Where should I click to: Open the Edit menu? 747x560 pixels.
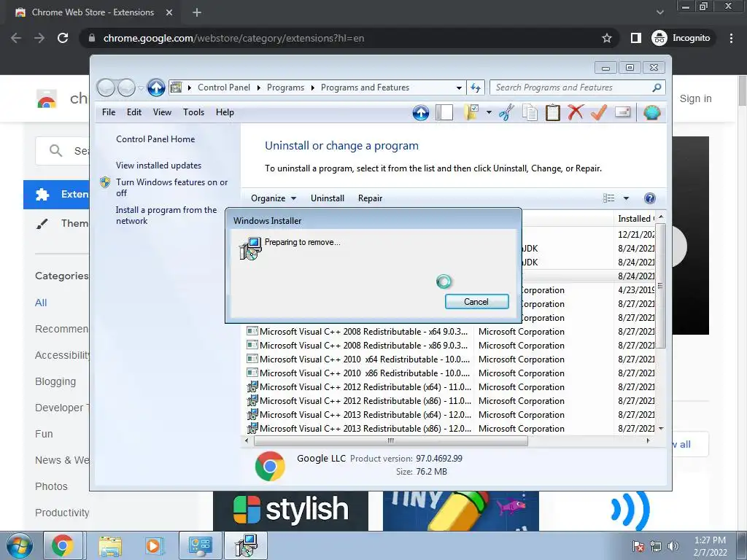(x=134, y=112)
